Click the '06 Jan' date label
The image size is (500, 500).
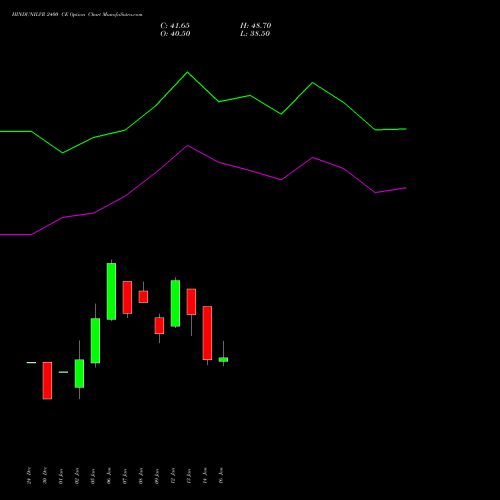pyautogui.click(x=109, y=476)
